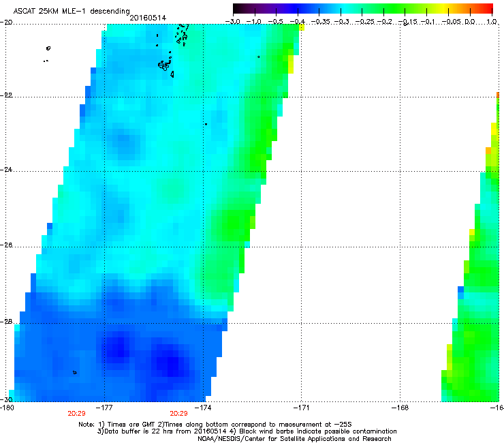504x443 pixels.
Task: Click the 'Times are GMT' note line
Action: (215, 425)
